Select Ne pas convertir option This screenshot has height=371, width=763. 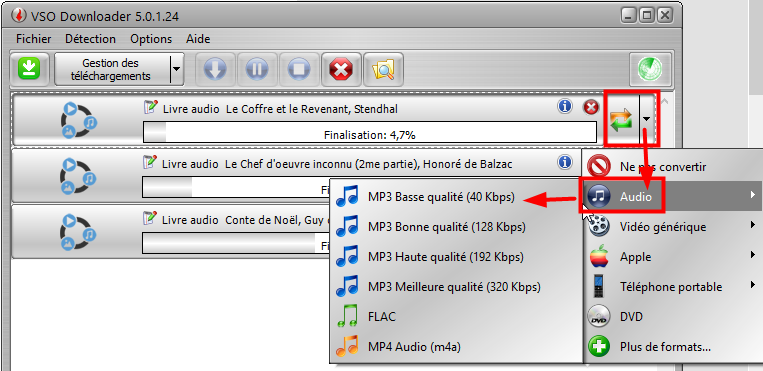pyautogui.click(x=672, y=167)
